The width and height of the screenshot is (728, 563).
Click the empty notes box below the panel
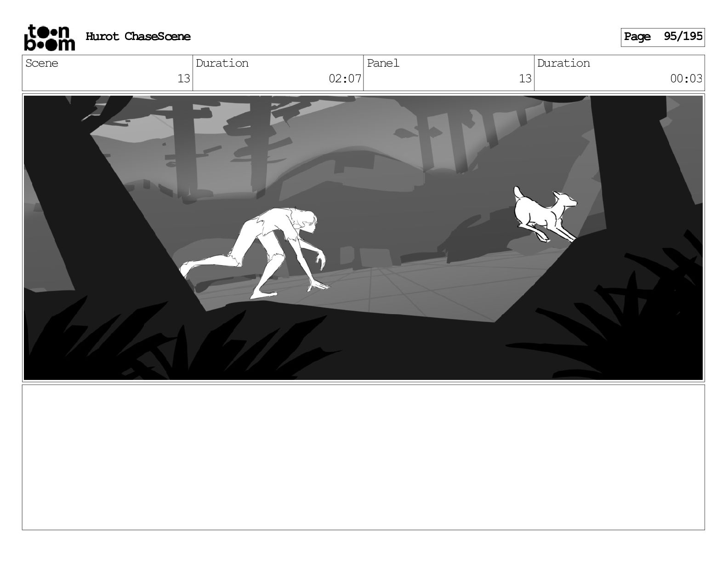coord(363,457)
